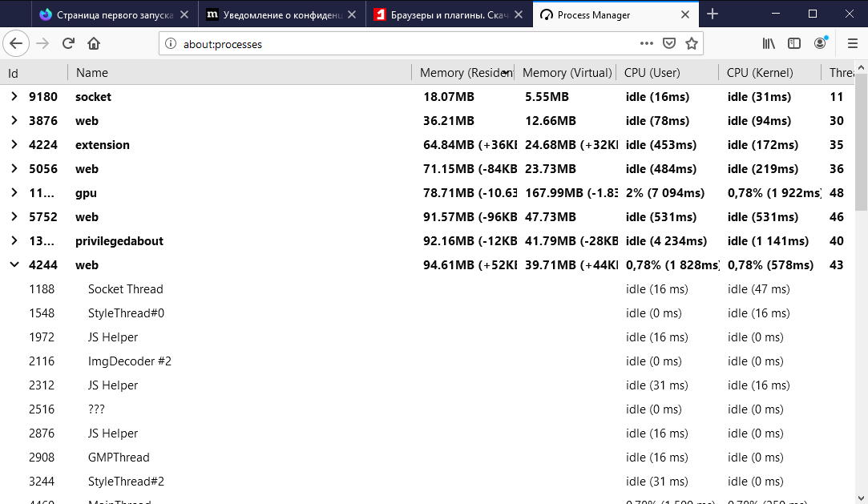Screen dimensions: 868x504
Task: Click extension thread count 35
Action: 837,144
